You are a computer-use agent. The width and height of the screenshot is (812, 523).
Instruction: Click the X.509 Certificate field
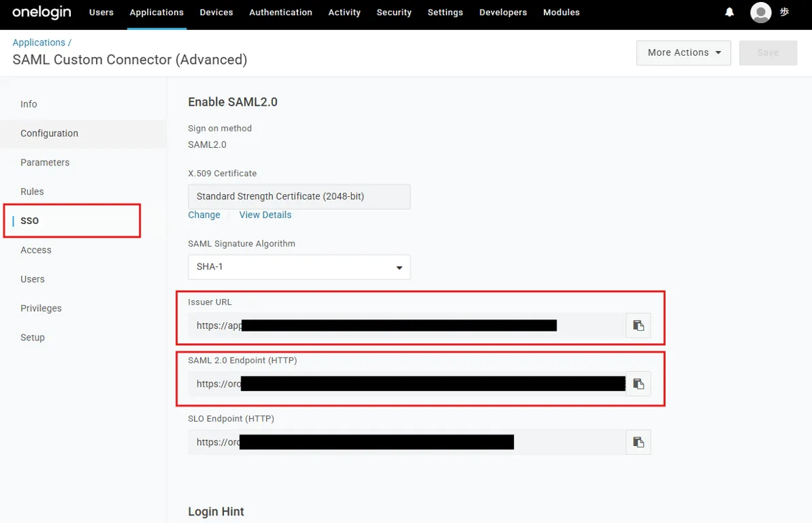click(x=299, y=196)
